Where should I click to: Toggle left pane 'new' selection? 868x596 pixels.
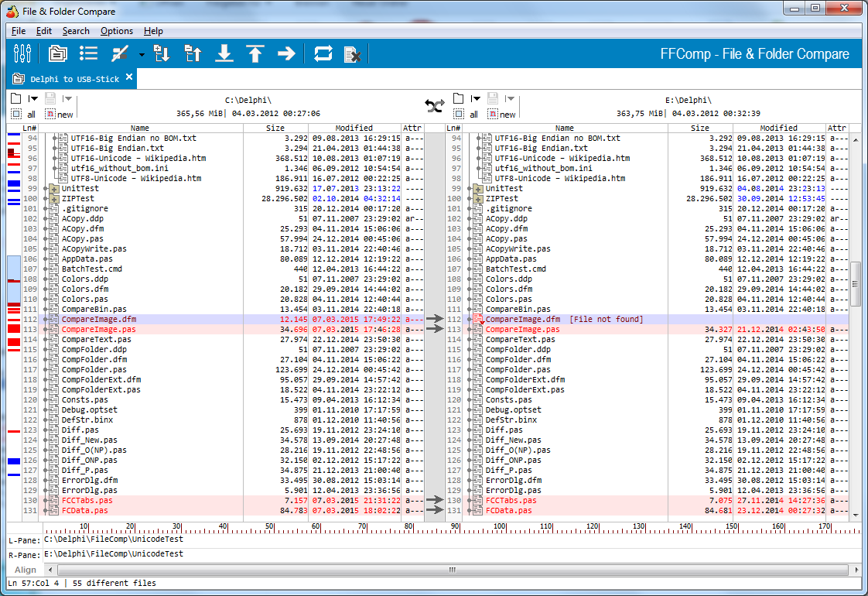[x=60, y=114]
